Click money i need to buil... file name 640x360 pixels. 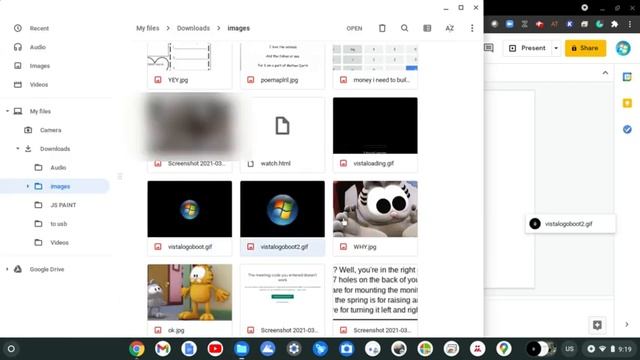pyautogui.click(x=381, y=80)
